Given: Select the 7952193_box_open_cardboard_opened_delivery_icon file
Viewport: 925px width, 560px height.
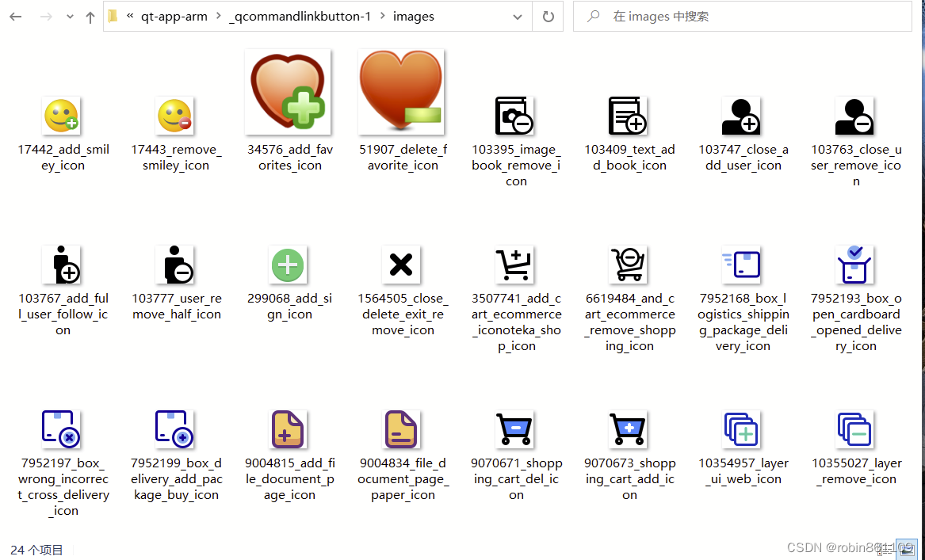Looking at the screenshot, I should point(855,265).
